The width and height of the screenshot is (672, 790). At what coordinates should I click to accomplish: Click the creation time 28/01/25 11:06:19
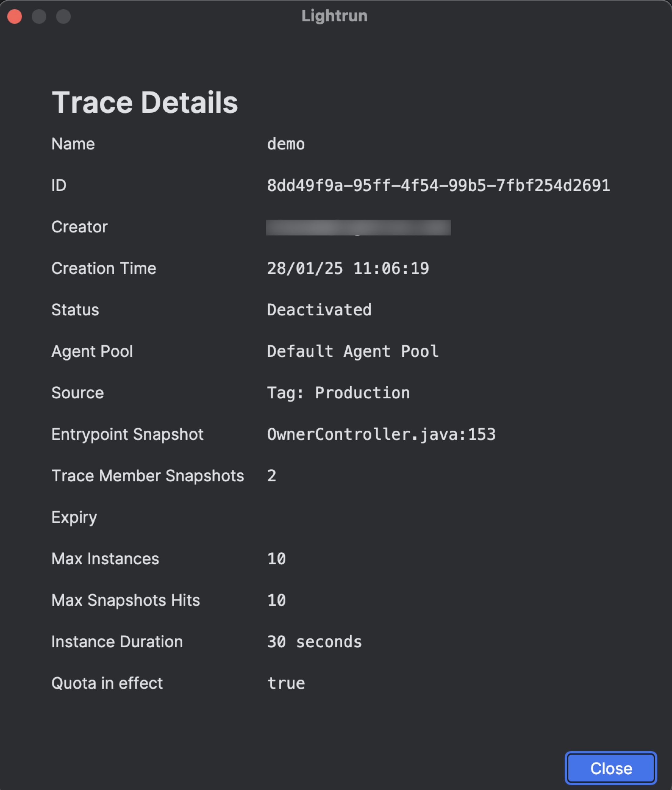click(348, 269)
